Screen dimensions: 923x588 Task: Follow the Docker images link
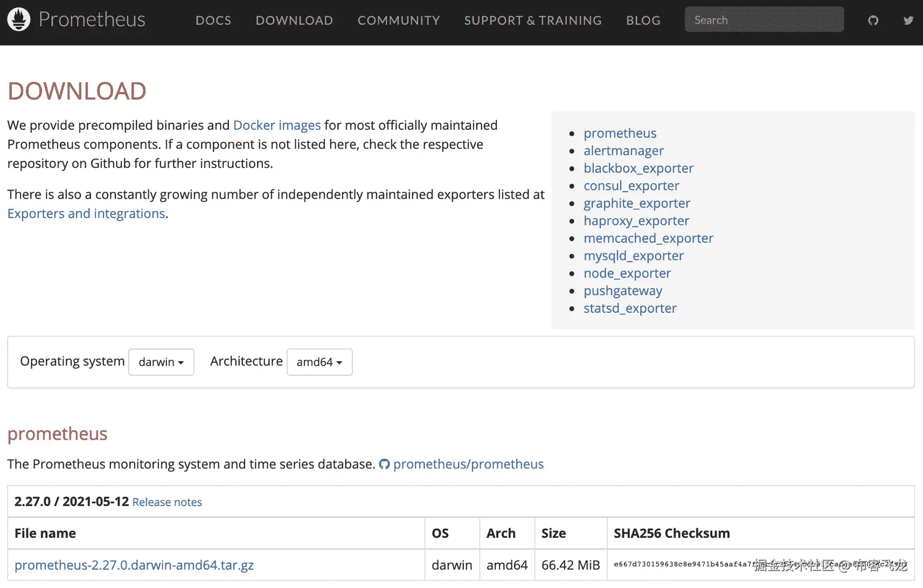tap(277, 125)
